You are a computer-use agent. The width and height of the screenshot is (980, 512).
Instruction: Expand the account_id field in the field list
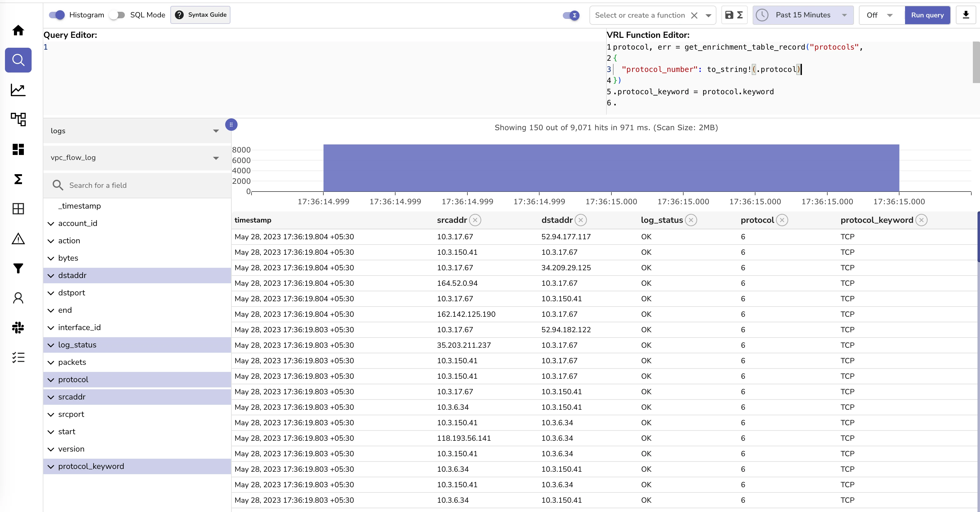[50, 223]
